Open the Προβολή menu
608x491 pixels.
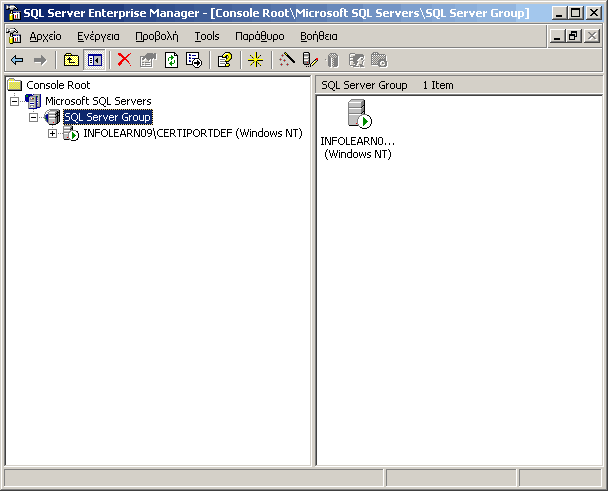tap(157, 36)
